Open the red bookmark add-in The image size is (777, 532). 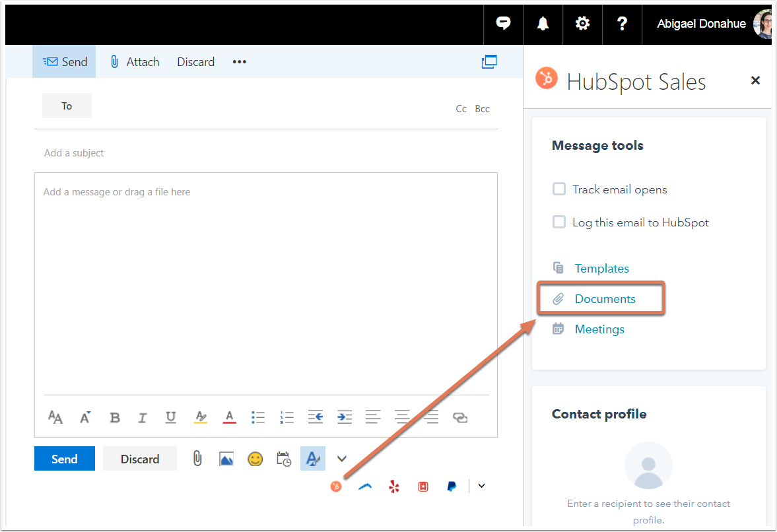click(423, 487)
